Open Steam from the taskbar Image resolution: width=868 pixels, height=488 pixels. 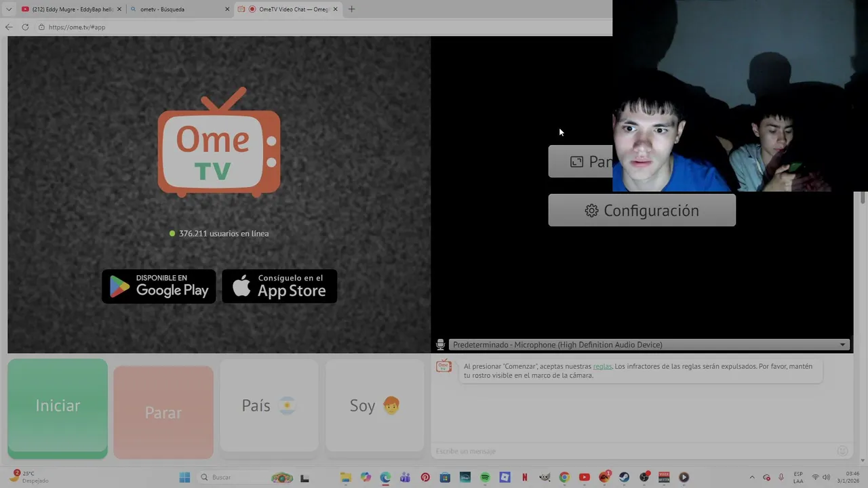pos(624,477)
